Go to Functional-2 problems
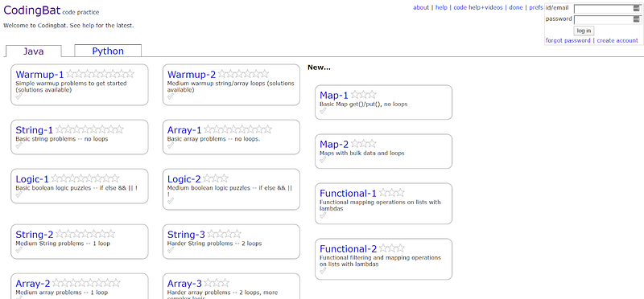This screenshot has height=299, width=644. coord(349,248)
